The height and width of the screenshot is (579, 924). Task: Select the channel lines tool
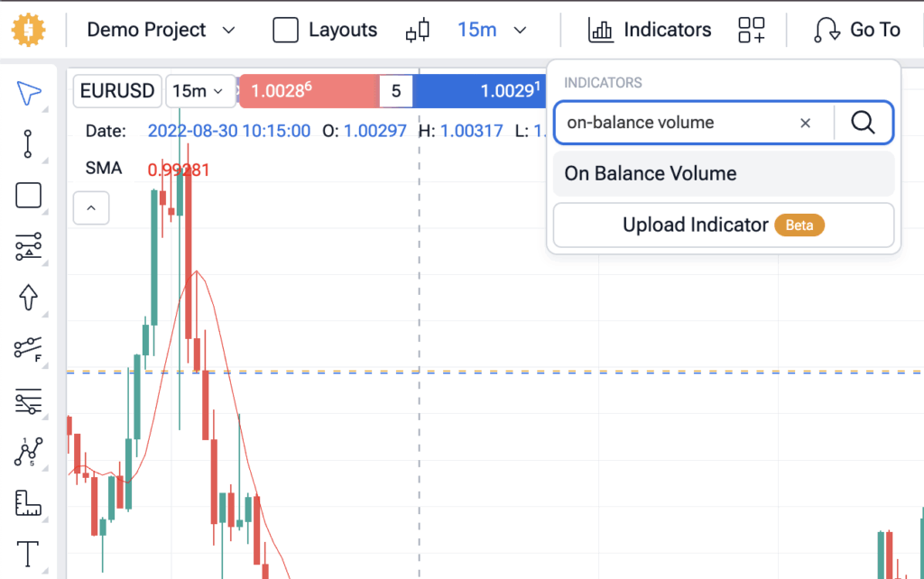(x=28, y=246)
